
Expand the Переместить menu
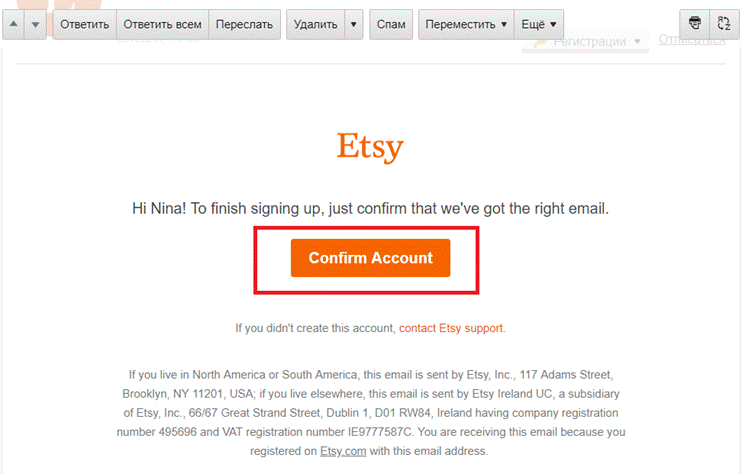[466, 24]
